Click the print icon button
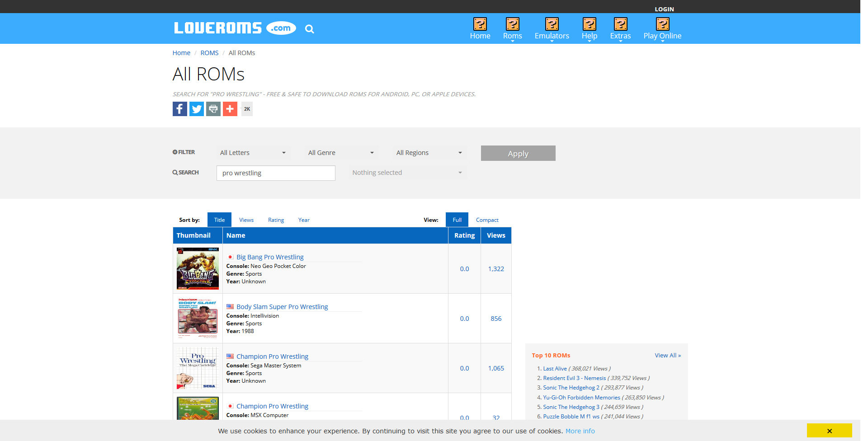This screenshot has width=868, height=441. click(213, 109)
